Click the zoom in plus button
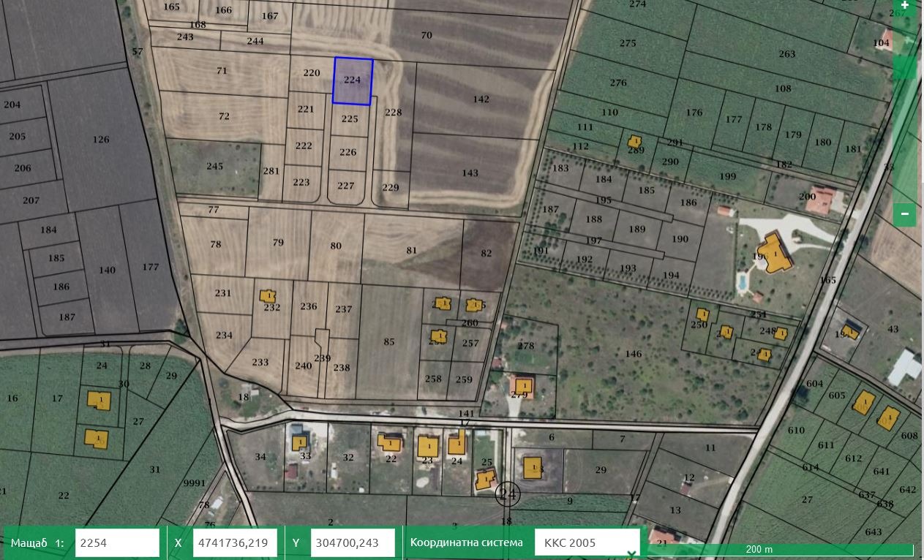Image resolution: width=924 pixels, height=560 pixels. coord(904,6)
